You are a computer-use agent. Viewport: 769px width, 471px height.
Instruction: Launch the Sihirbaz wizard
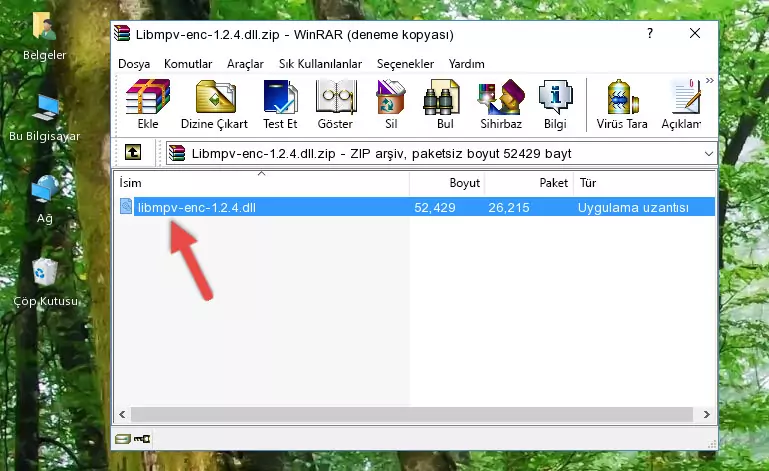pos(501,105)
